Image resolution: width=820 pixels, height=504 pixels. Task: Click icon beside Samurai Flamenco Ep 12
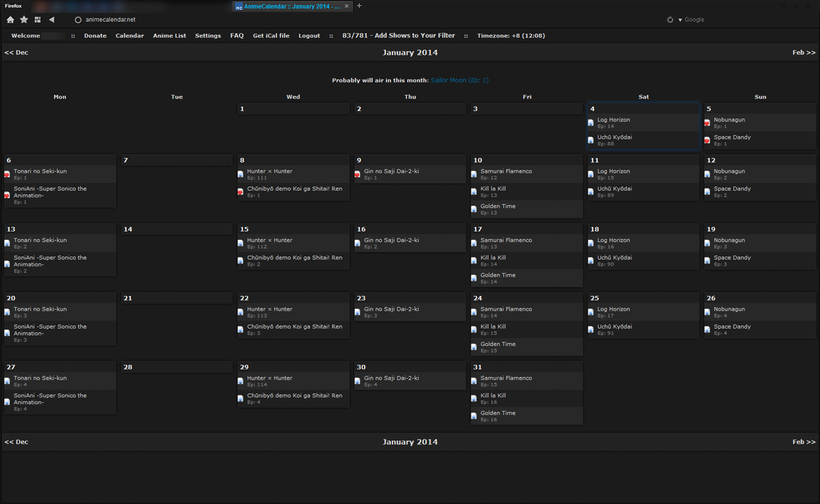point(474,174)
